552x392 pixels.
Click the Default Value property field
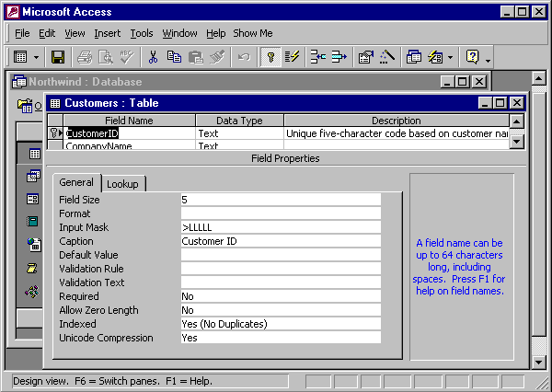281,255
